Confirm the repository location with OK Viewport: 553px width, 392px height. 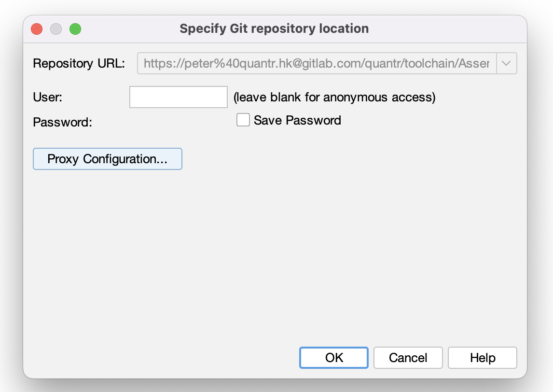point(333,358)
